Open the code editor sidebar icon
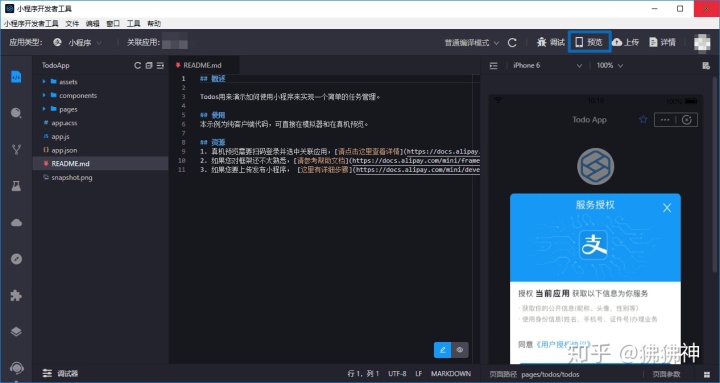720x383 pixels. pyautogui.click(x=16, y=77)
